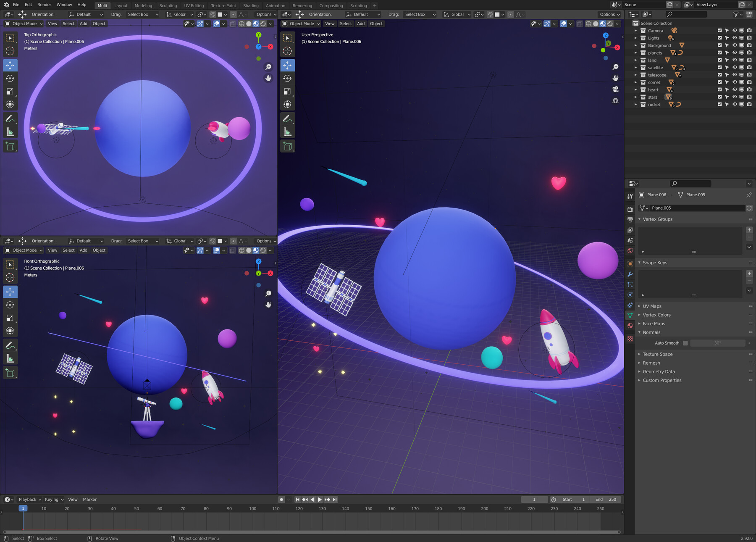Select the Rotate tool

tap(10, 78)
